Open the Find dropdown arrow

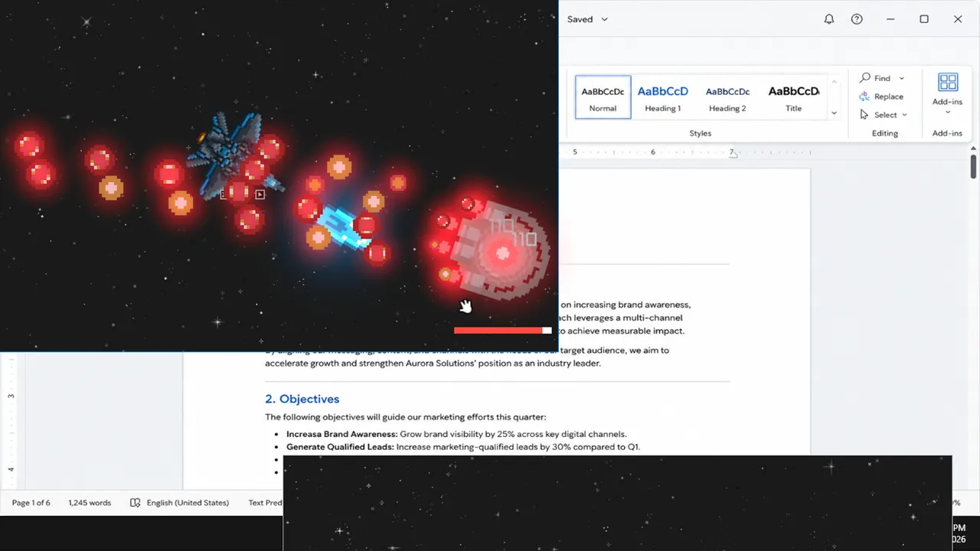click(x=901, y=78)
